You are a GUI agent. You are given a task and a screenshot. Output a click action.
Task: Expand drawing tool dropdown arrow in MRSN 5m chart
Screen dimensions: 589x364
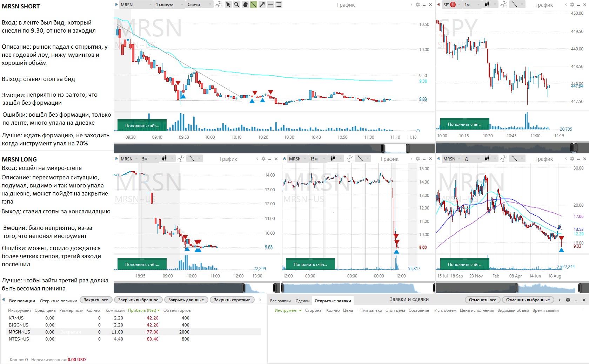200,159
